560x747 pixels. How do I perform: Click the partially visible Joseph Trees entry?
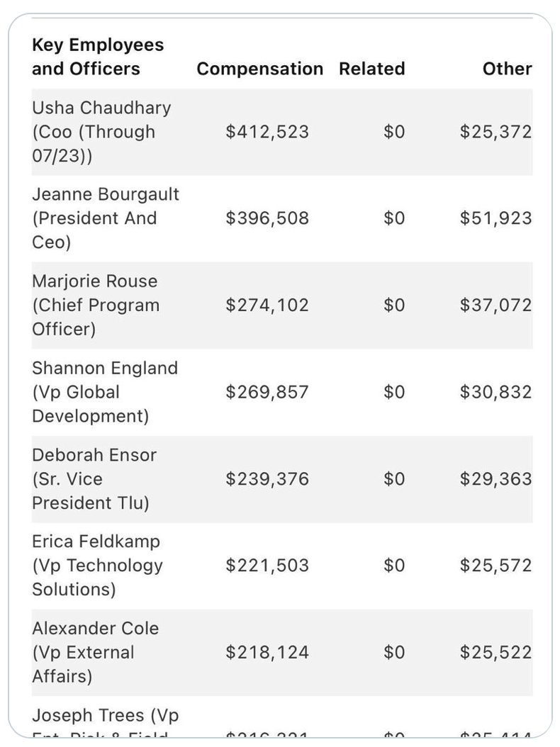[105, 716]
